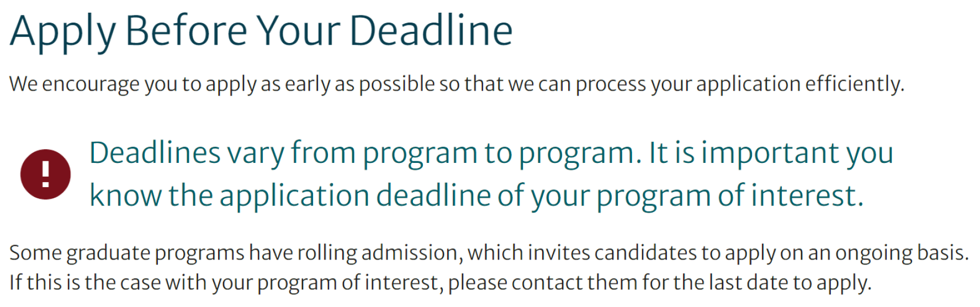
Task: Click the word "Deadlines" in the teal callout
Action: click(155, 153)
